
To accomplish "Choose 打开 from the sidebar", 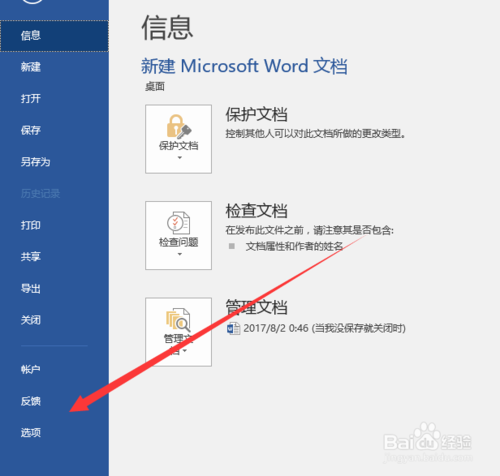I will coord(54,99).
